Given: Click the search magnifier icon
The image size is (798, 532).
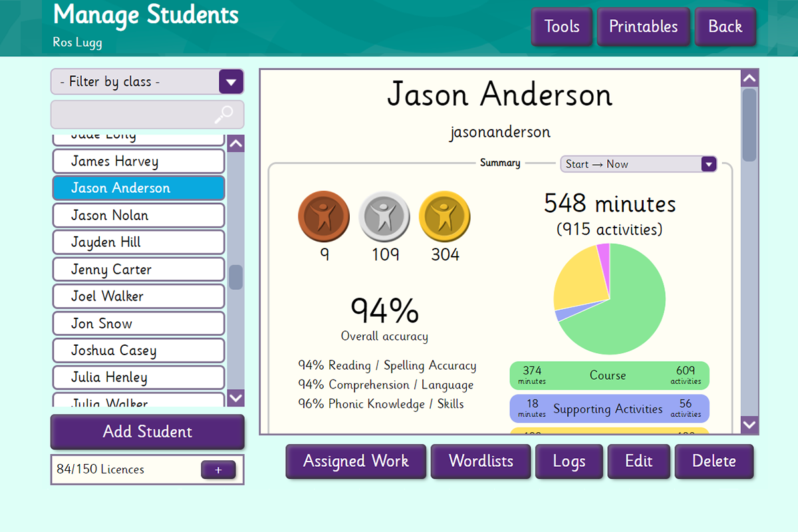Looking at the screenshot, I should coord(224,115).
